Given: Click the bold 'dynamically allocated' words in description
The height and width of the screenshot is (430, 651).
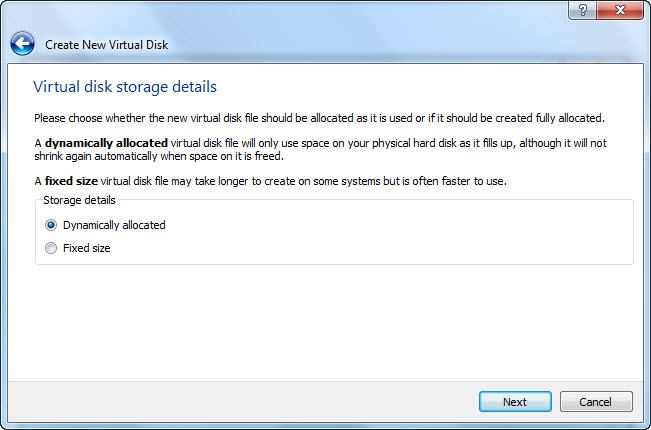Looking at the screenshot, I should [x=106, y=143].
